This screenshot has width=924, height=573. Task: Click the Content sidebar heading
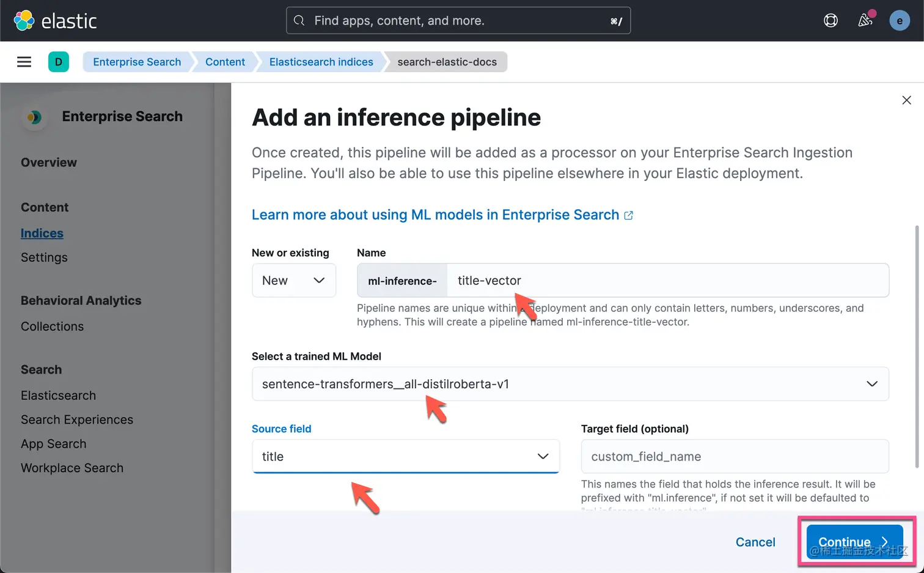tap(45, 207)
